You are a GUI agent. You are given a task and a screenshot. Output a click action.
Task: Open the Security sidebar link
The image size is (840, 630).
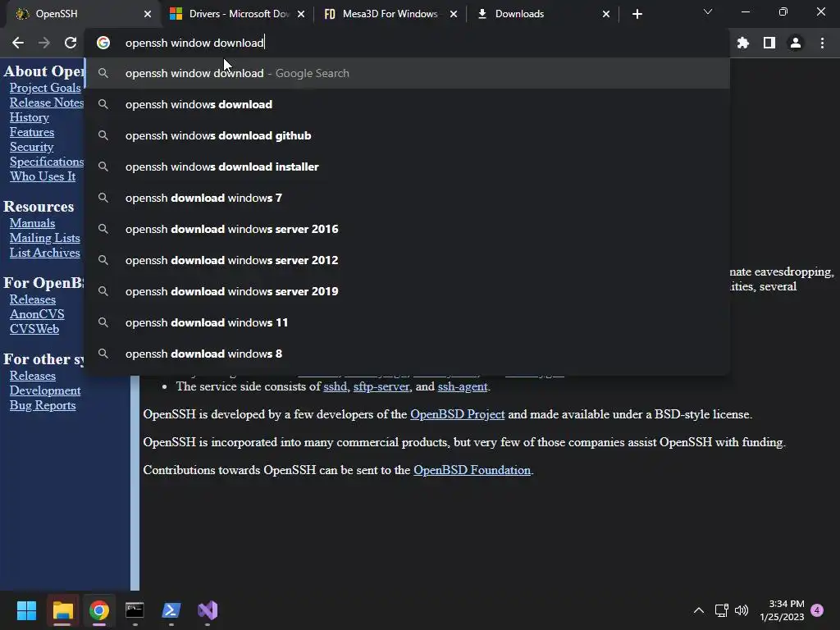coord(32,147)
